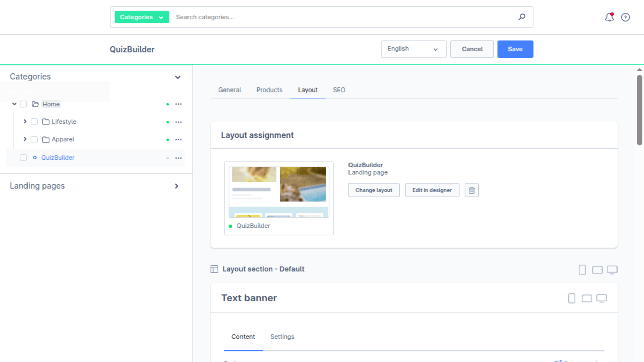Expand the Landing pages panel chevron
Image resolution: width=644 pixels, height=362 pixels.
coord(177,186)
